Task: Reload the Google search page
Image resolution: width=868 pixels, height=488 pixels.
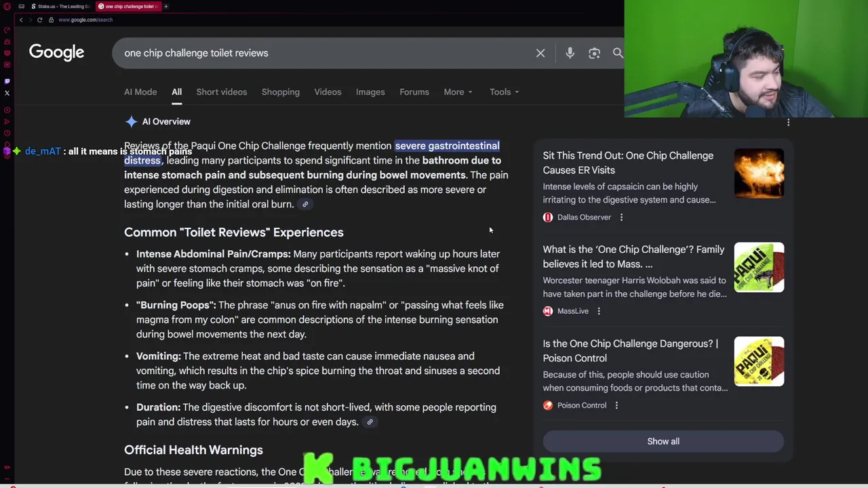Action: coord(39,20)
